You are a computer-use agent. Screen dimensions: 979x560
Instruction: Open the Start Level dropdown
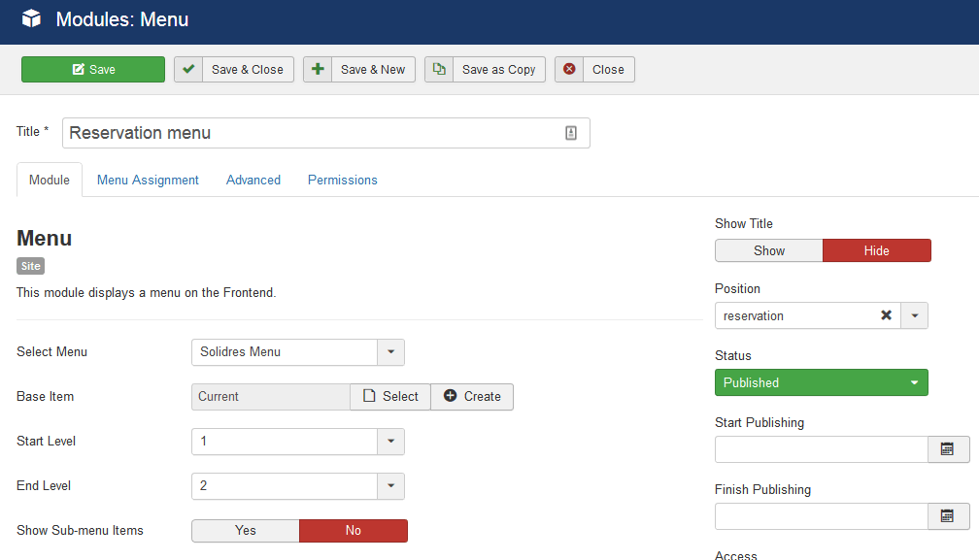click(390, 442)
